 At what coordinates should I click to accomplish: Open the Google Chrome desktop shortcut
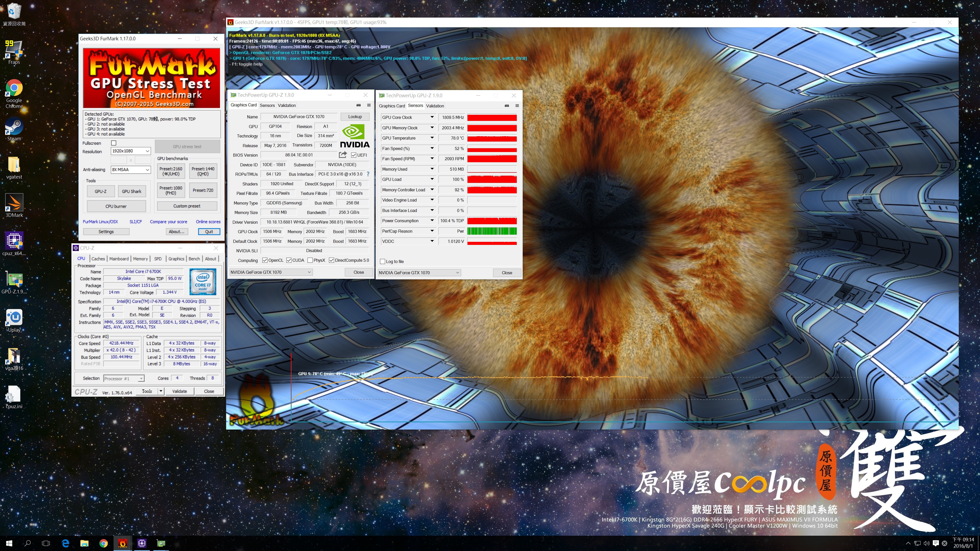click(x=14, y=94)
